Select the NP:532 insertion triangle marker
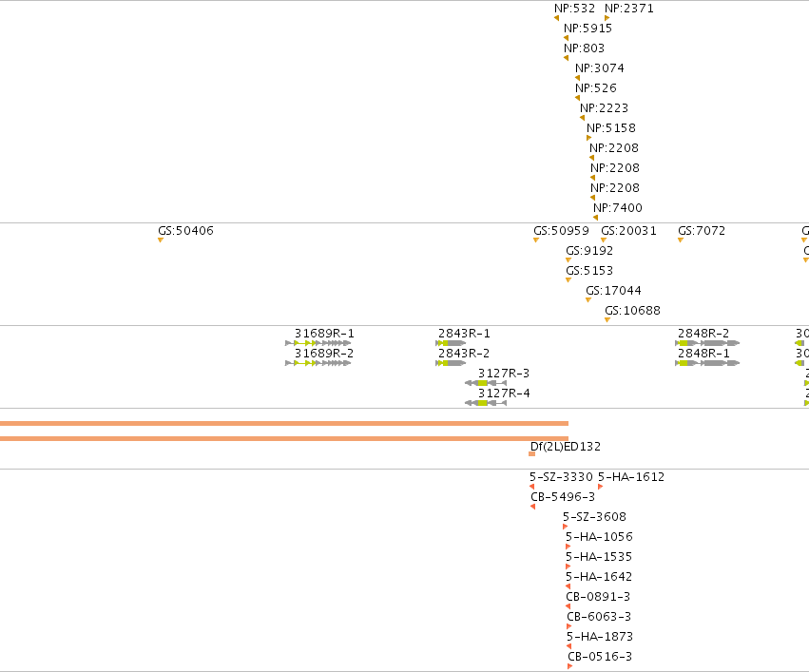This screenshot has height=672, width=809. 557,18
